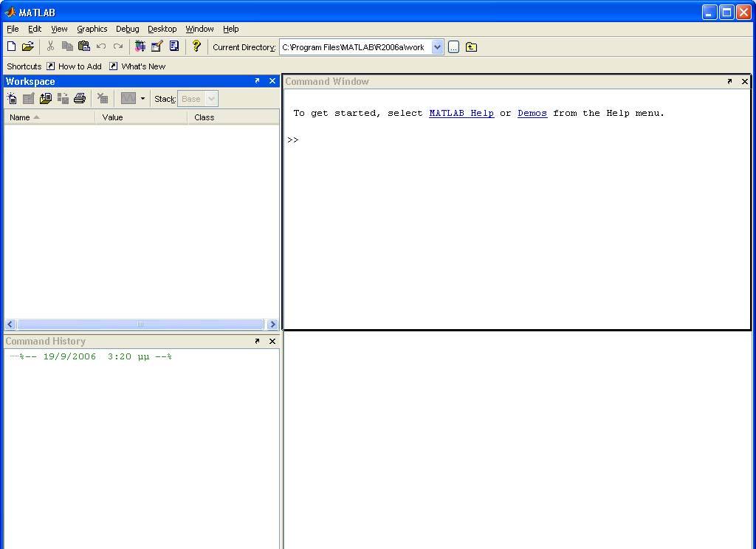Click in Current Directory path field
This screenshot has width=756, height=549.
coord(356,47)
